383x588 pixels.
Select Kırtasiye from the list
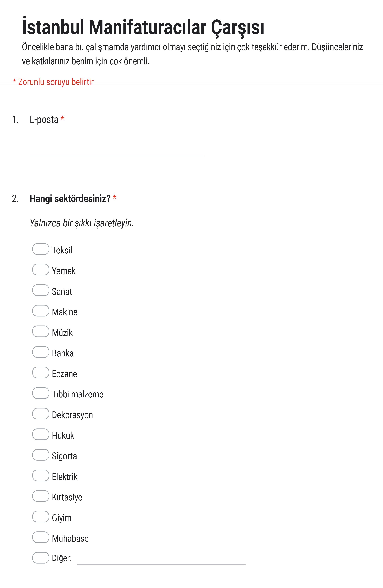pos(41,496)
